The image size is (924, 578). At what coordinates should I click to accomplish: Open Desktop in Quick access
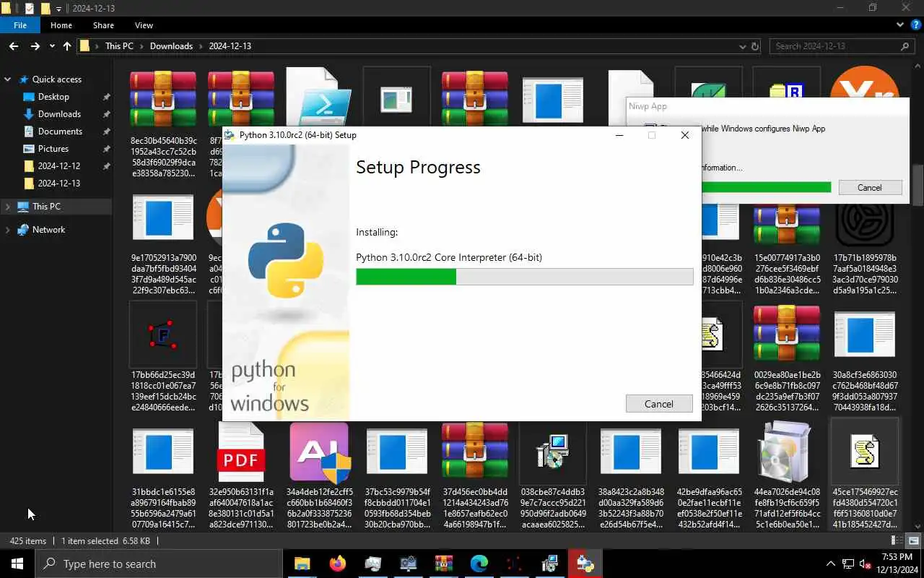click(53, 97)
